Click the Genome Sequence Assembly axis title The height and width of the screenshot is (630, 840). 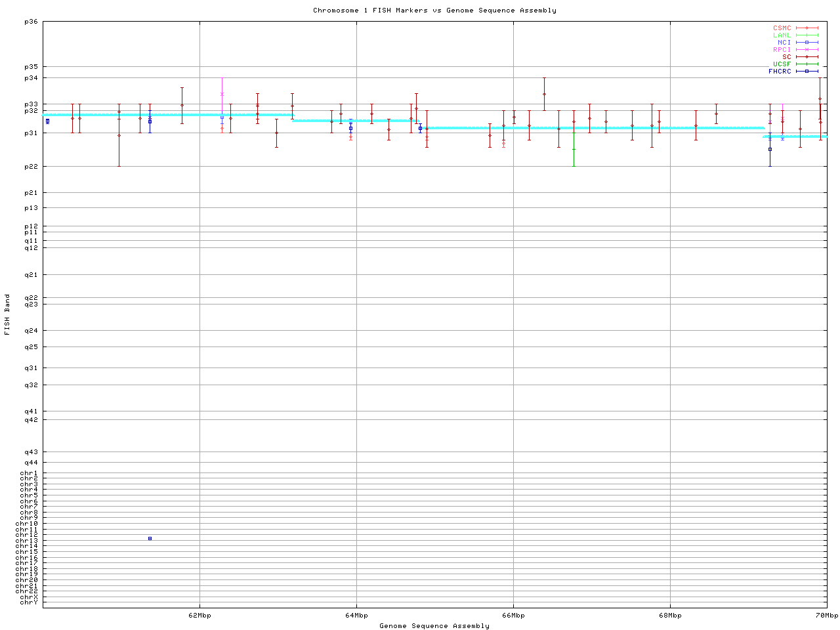[434, 626]
